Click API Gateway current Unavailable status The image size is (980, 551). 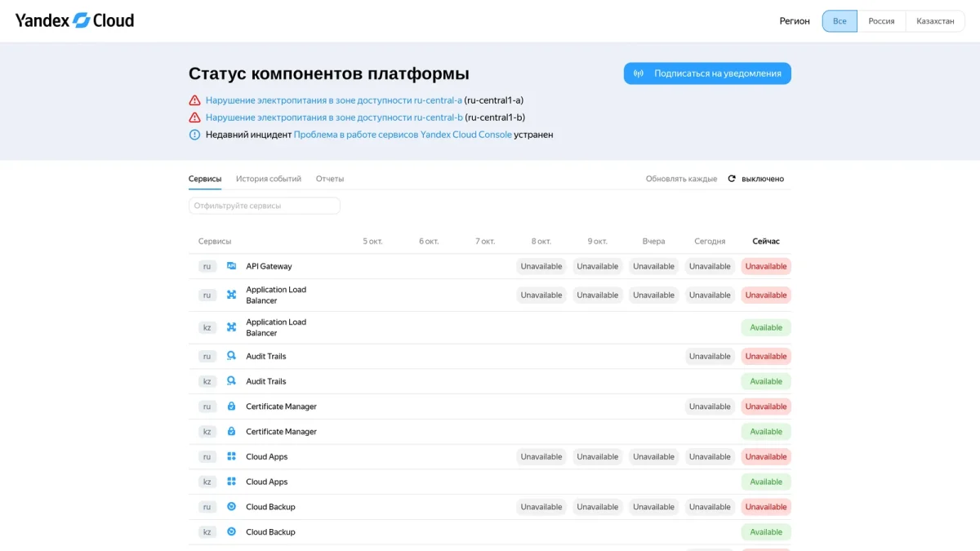tap(766, 266)
